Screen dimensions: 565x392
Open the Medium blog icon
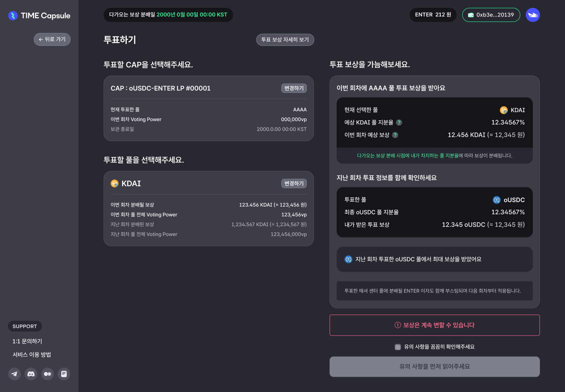(x=47, y=374)
